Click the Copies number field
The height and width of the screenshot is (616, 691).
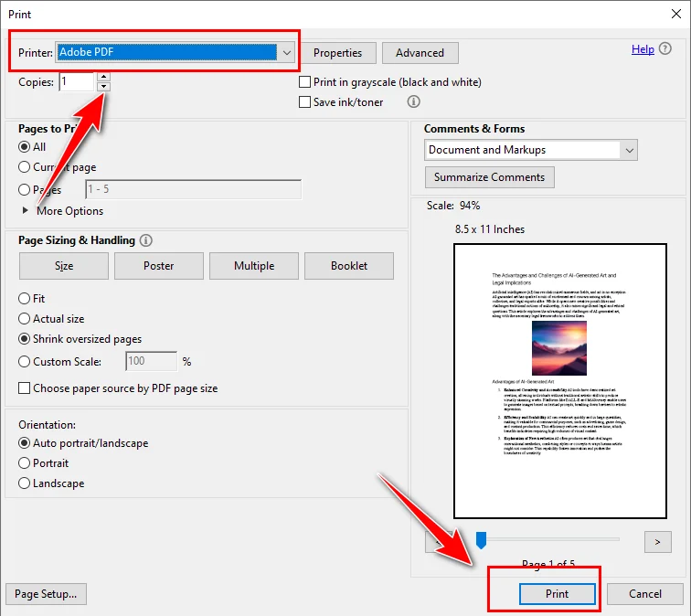click(77, 81)
